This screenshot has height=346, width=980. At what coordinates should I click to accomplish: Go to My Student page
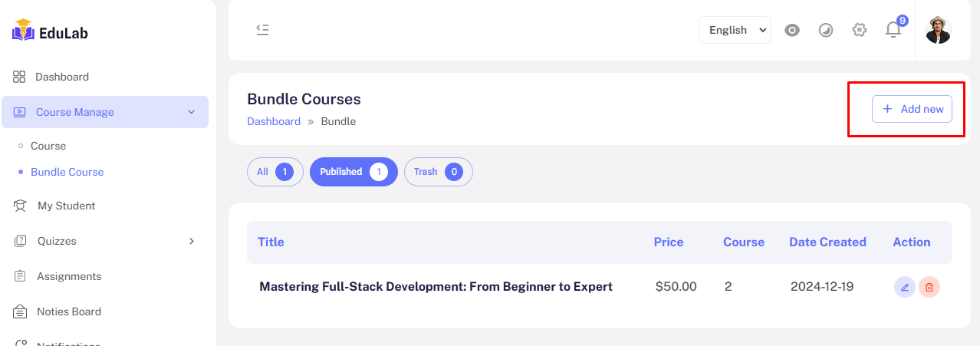coord(66,206)
